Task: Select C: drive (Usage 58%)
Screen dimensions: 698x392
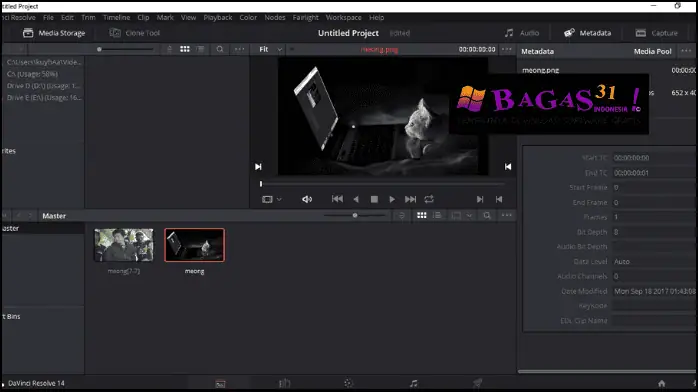Action: [32, 74]
